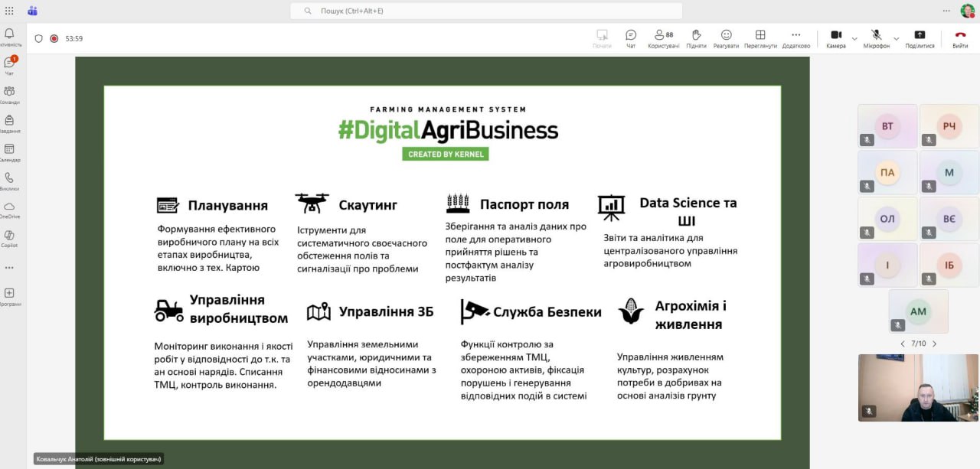Open the More actions menu (Додатково)
Screen dimensions: 980x469
[796, 38]
